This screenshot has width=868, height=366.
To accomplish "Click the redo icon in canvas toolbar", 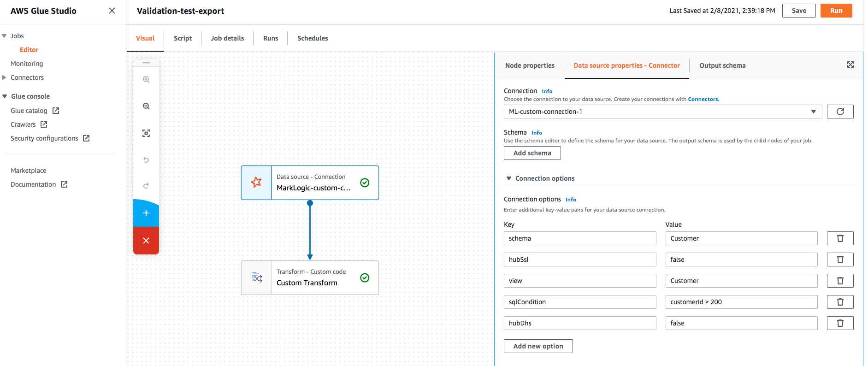I will (146, 186).
